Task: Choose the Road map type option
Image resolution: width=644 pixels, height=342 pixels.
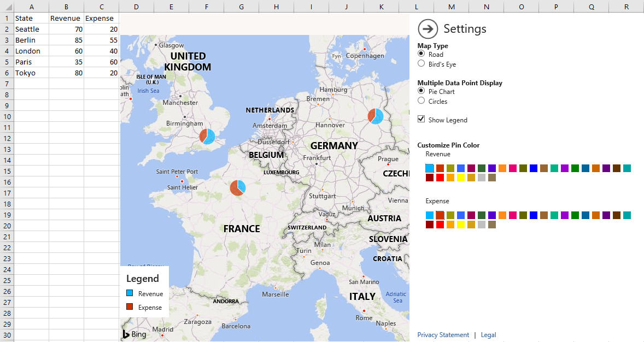Action: (x=421, y=54)
